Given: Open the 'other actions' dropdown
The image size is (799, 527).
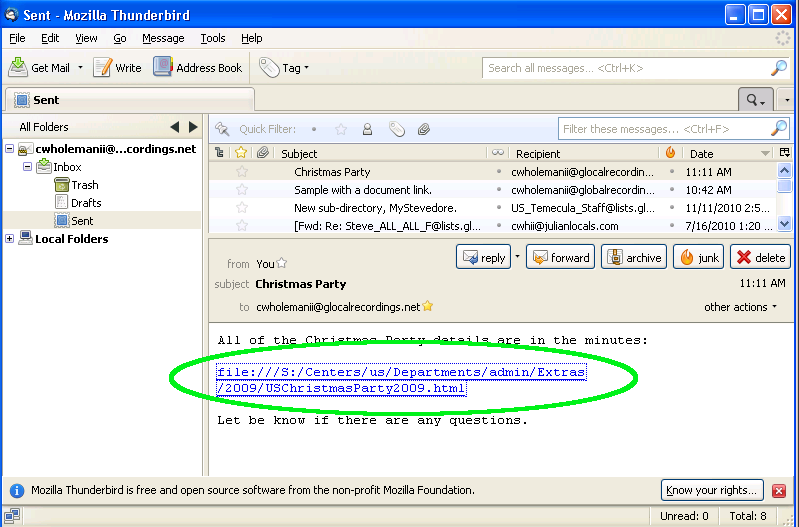Looking at the screenshot, I should pyautogui.click(x=740, y=307).
